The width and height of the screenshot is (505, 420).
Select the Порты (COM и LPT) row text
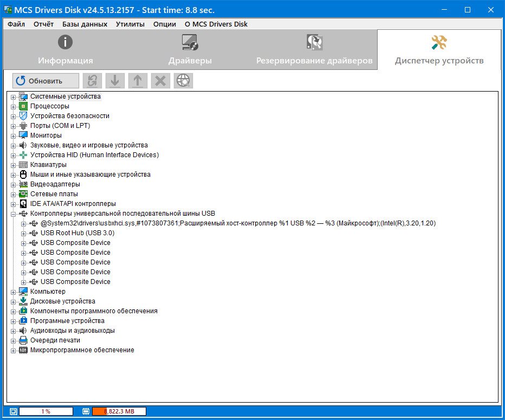tap(60, 126)
